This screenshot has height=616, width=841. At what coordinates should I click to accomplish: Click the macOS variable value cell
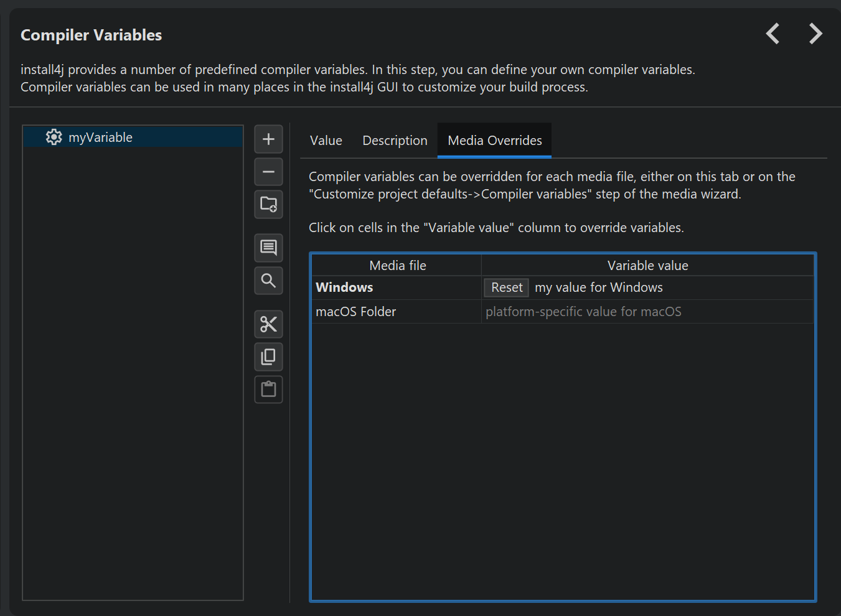click(x=647, y=312)
